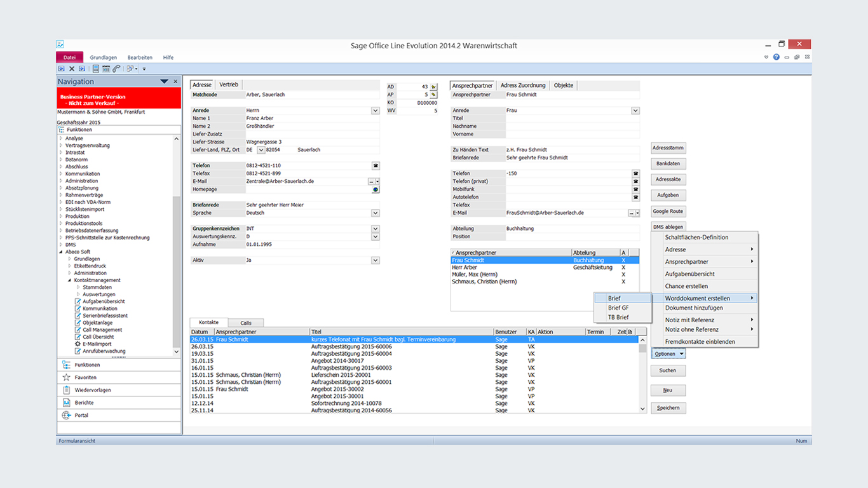Image resolution: width=868 pixels, height=488 pixels.
Task: Click phone icon next to Telefon -150
Action: pos(635,173)
